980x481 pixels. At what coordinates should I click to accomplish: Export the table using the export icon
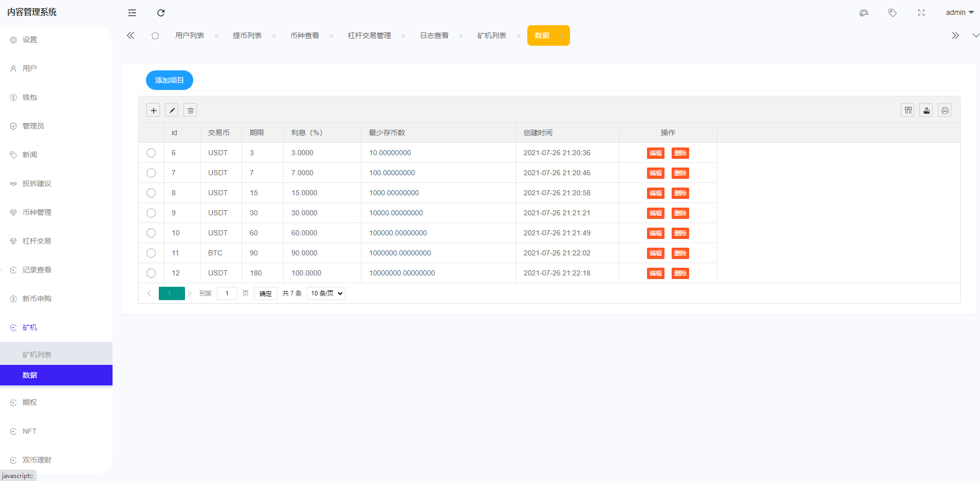tap(926, 110)
